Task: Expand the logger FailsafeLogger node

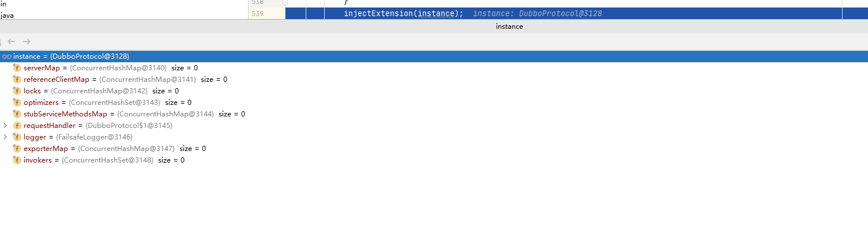Action: coord(5,137)
